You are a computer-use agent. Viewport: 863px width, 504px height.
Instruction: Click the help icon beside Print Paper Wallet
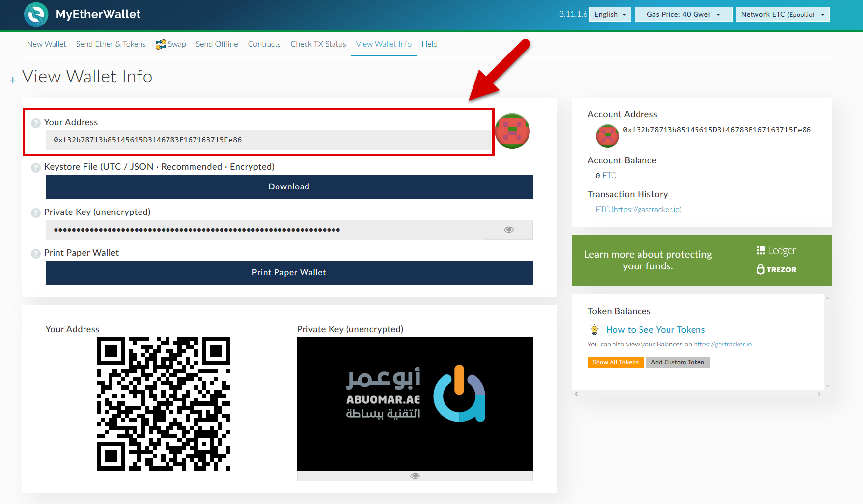[x=36, y=254]
